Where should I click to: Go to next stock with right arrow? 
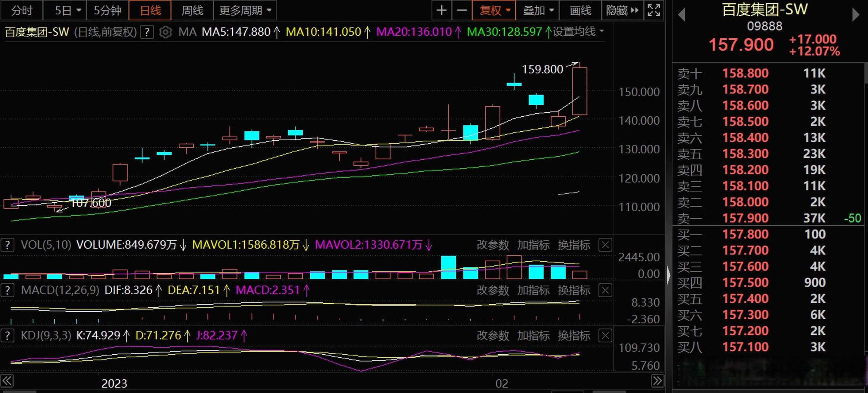pos(855,15)
